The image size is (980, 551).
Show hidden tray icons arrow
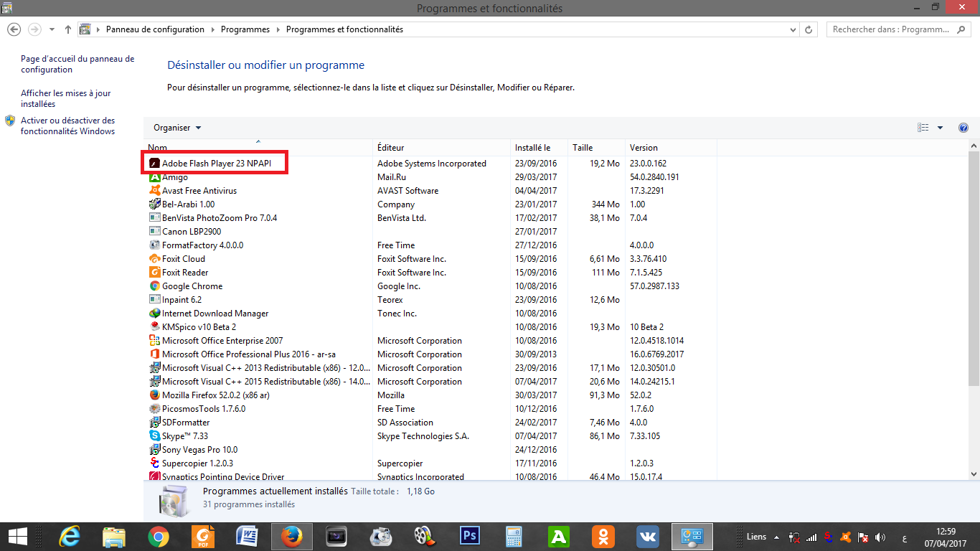[x=777, y=537]
